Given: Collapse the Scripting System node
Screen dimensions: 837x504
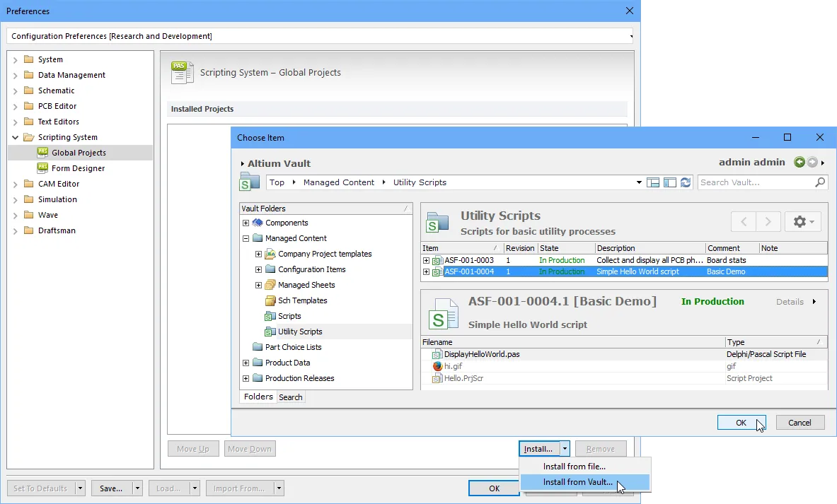Looking at the screenshot, I should 15,137.
